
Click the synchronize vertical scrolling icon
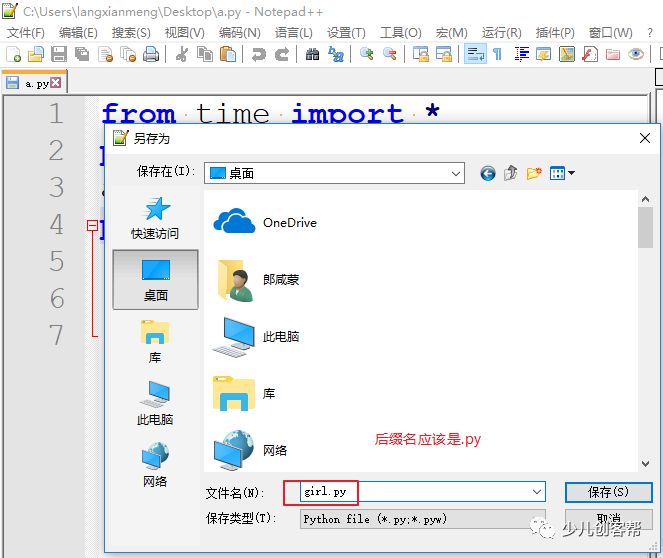tap(421, 54)
